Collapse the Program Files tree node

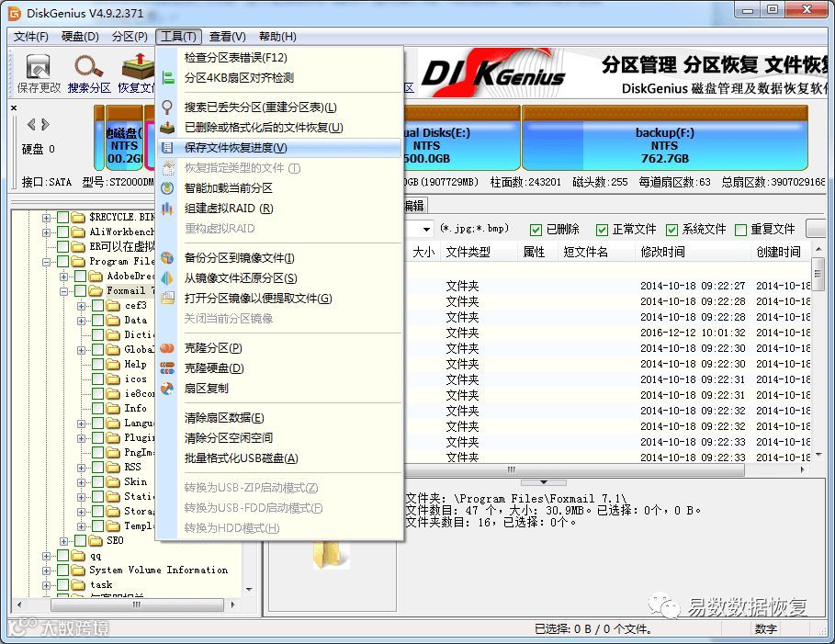[x=46, y=262]
